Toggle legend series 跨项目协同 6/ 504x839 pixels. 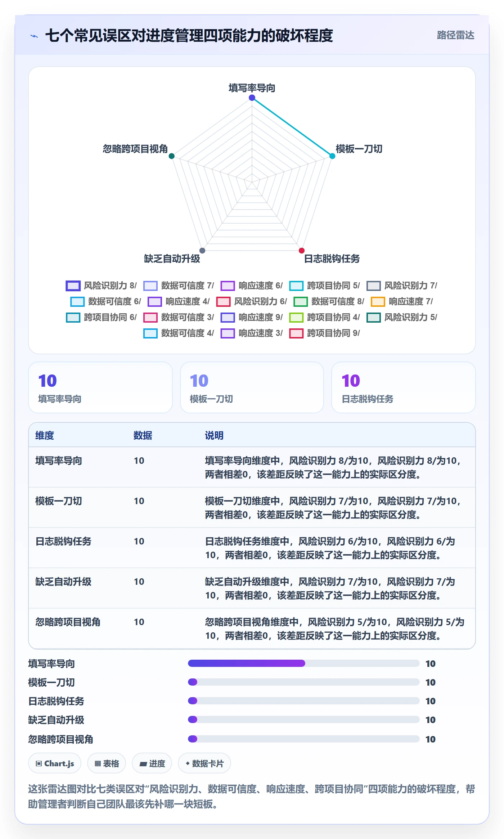coord(101,317)
